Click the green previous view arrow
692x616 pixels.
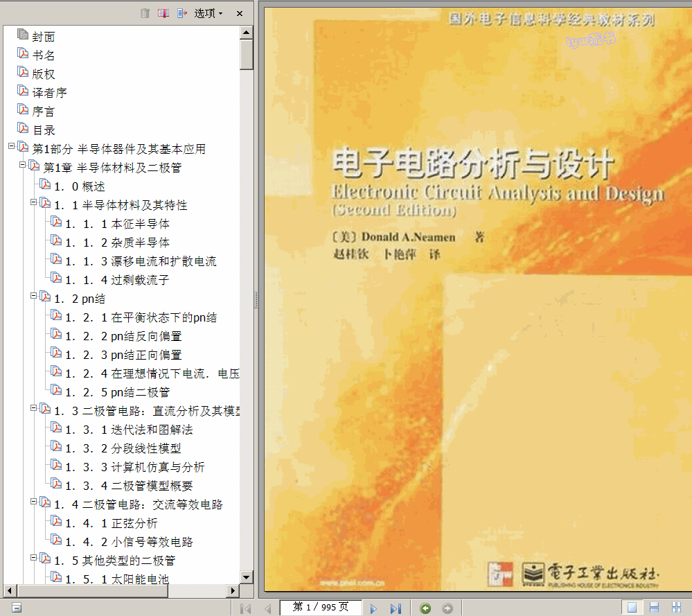(425, 608)
